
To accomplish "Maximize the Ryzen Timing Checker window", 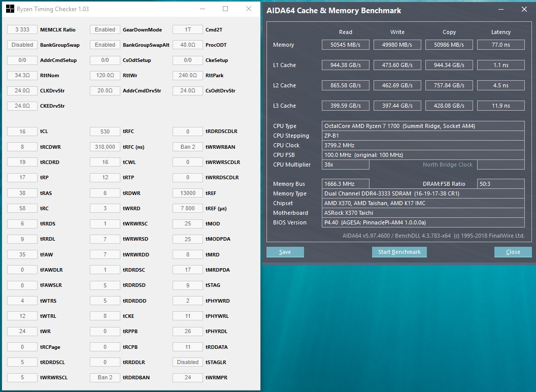I will pyautogui.click(x=225, y=9).
